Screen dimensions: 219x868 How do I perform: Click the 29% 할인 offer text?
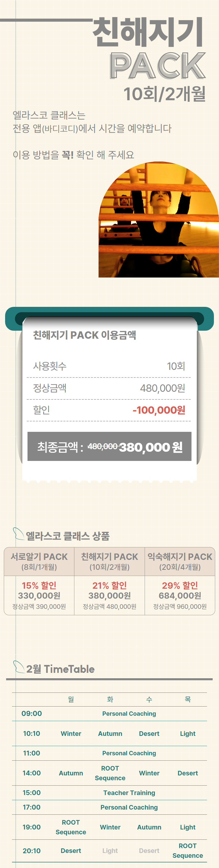[x=180, y=585]
